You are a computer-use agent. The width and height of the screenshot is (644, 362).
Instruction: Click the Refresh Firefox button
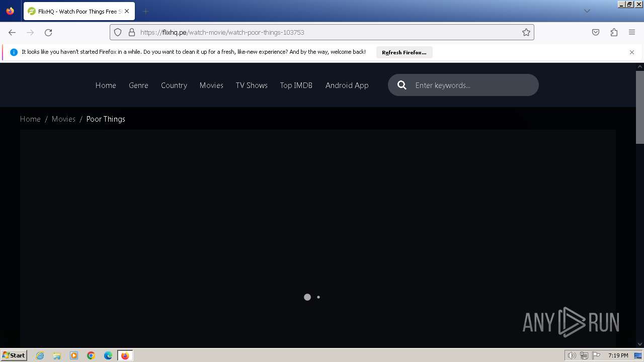click(404, 52)
